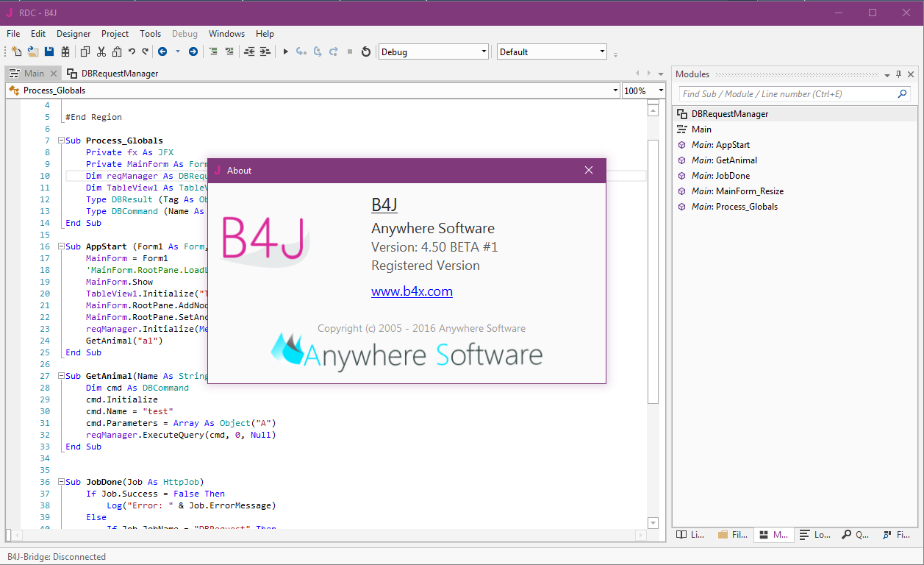Click the New file icon
The image size is (924, 565).
tap(16, 51)
